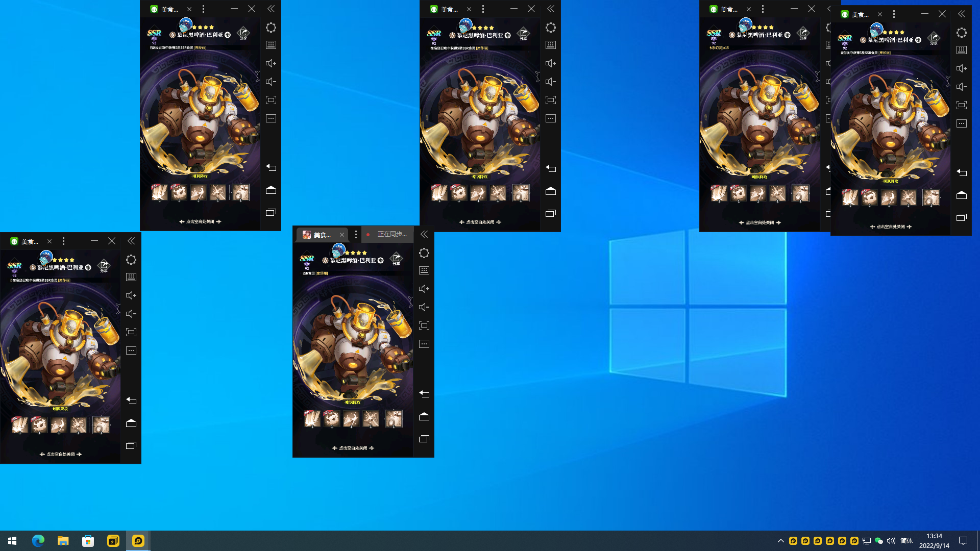This screenshot has height=551, width=980.
Task: Select first skill icon in bottom-left game screen
Action: pyautogui.click(x=19, y=424)
